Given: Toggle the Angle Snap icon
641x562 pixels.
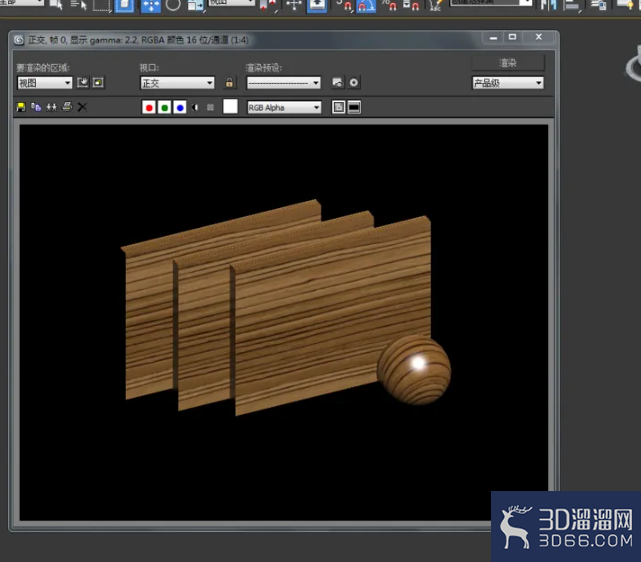Looking at the screenshot, I should tap(366, 5).
